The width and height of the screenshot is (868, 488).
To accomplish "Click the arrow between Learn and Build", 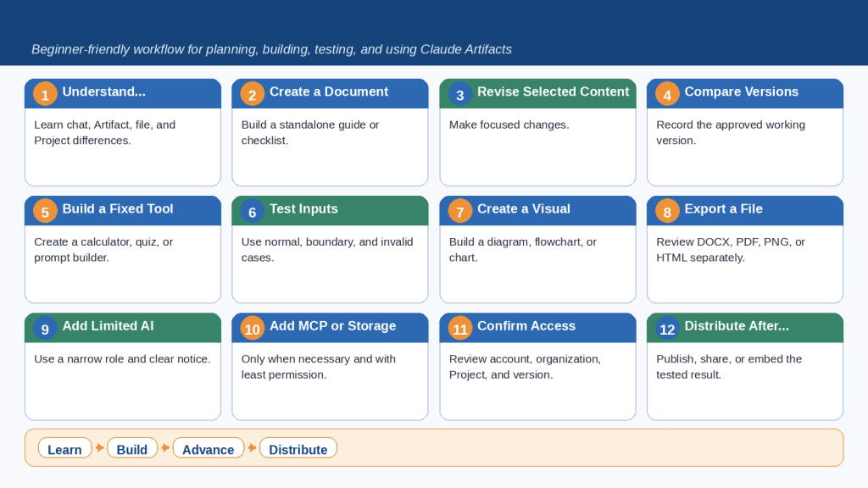I will click(100, 447).
